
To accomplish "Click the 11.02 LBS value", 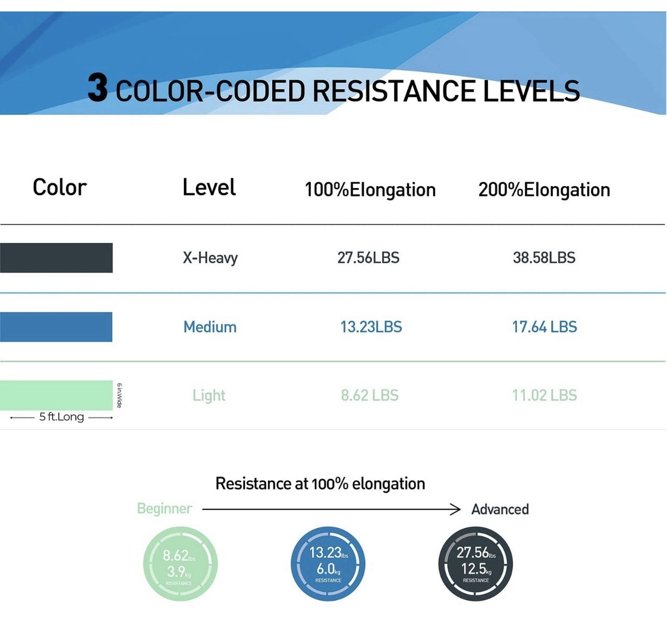I will point(544,396).
